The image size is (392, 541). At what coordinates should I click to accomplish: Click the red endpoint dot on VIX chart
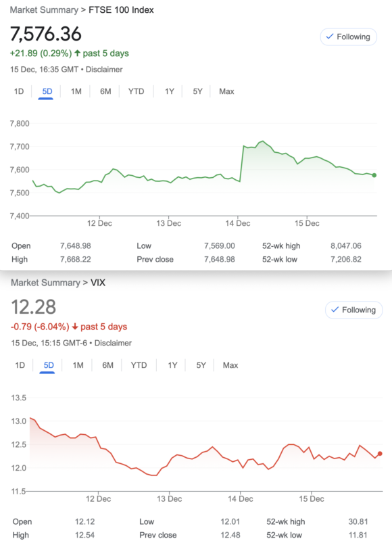pyautogui.click(x=380, y=454)
